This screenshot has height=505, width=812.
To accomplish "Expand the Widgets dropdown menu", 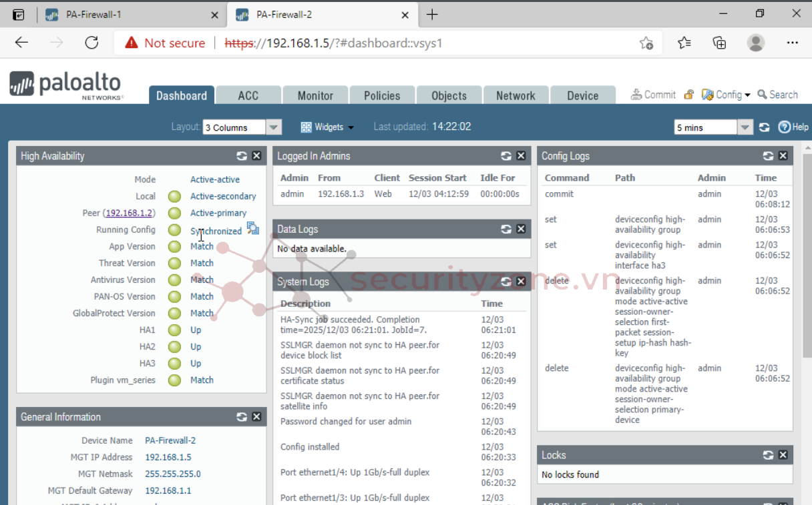I will pyautogui.click(x=327, y=127).
